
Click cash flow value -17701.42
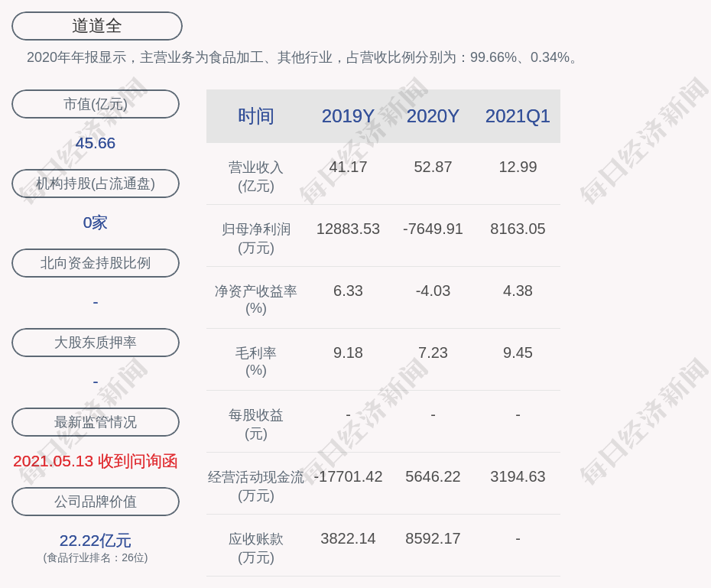(348, 476)
